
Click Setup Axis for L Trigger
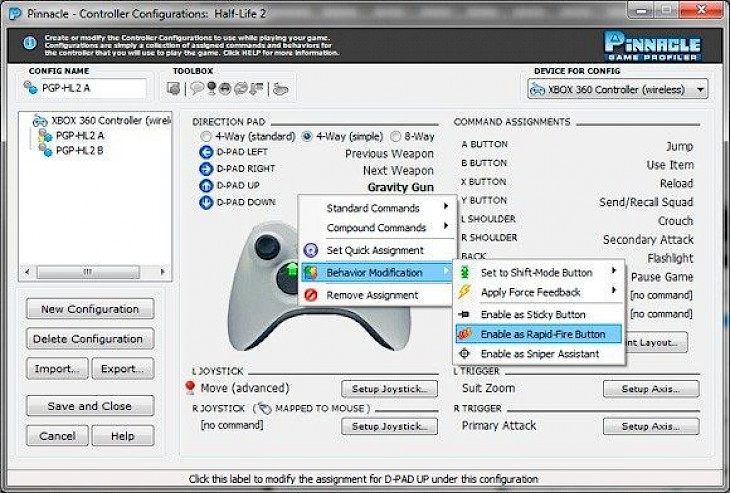point(651,389)
